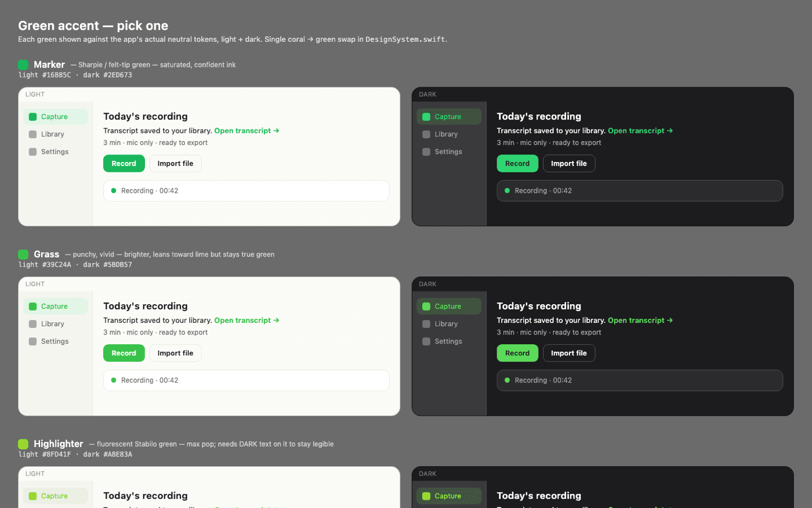Click Capture icon in Grass light panel
Screen dimensions: 812x508
coord(32,307)
